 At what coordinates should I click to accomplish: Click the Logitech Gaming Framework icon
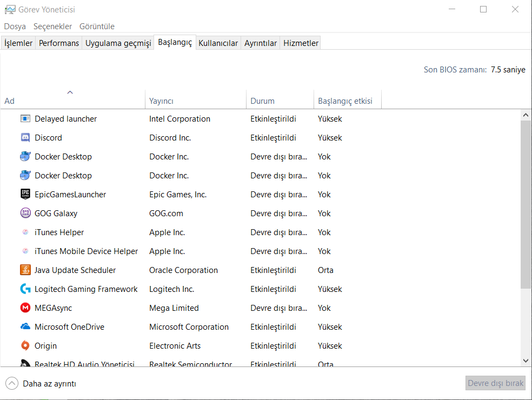(x=25, y=289)
